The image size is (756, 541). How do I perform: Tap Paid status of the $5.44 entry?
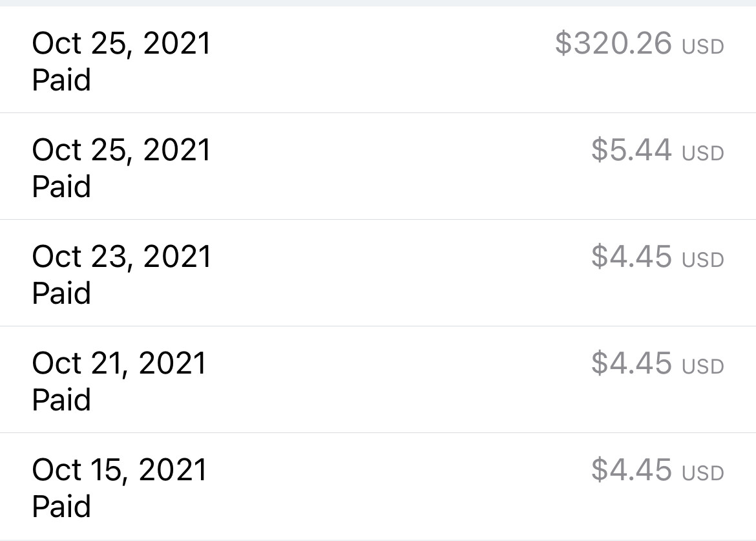tap(61, 186)
